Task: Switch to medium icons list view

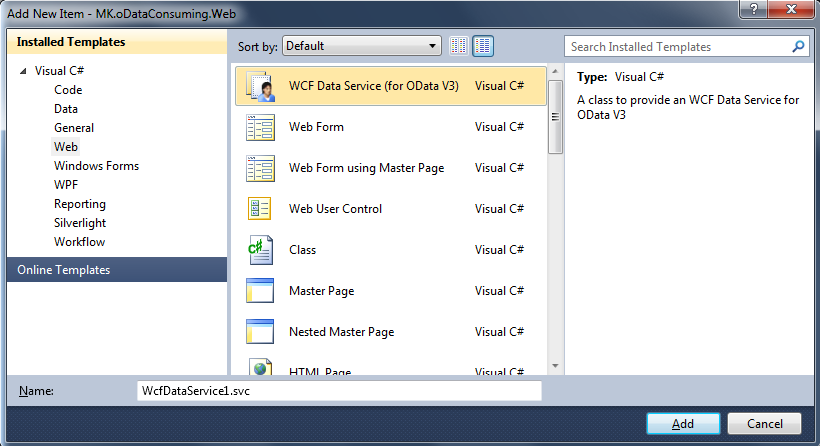Action: coord(483,46)
